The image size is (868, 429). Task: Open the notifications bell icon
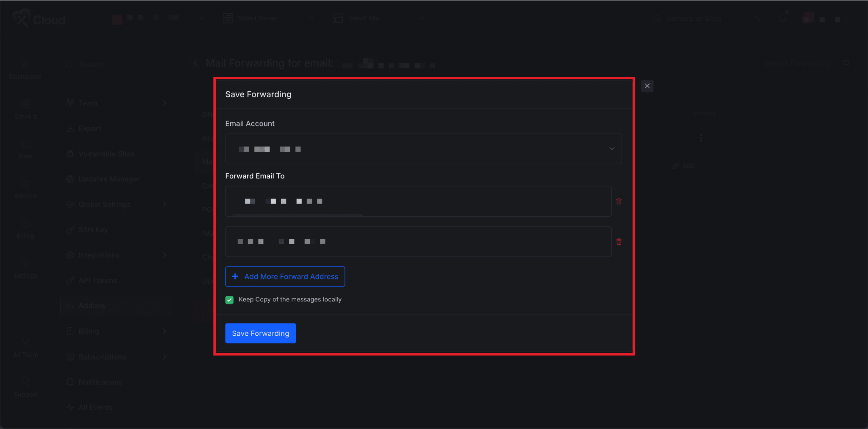click(783, 19)
